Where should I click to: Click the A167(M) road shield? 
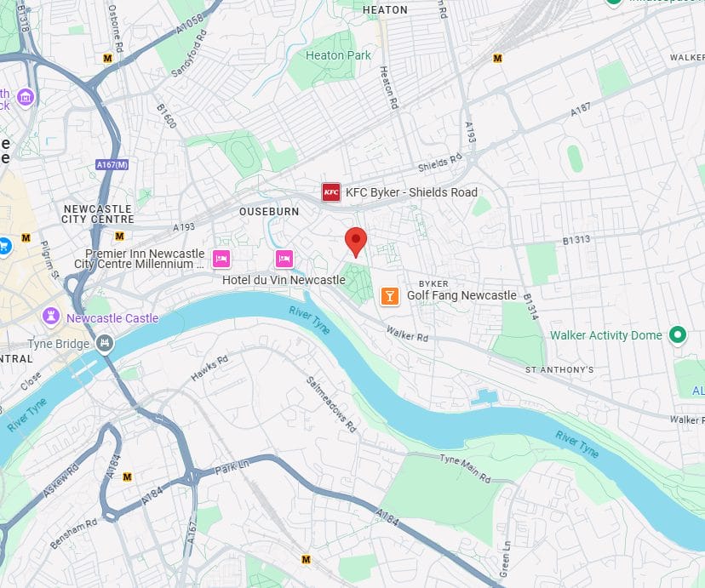pos(112,165)
